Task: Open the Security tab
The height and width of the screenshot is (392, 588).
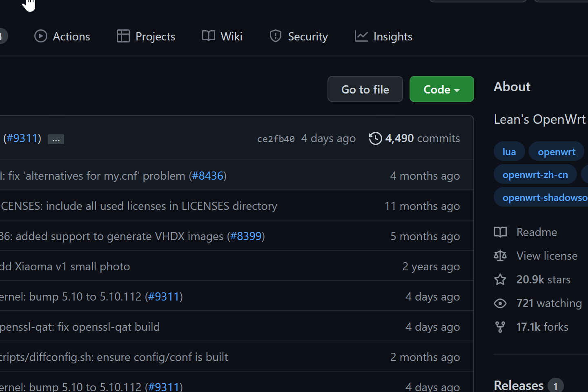Action: click(x=298, y=36)
